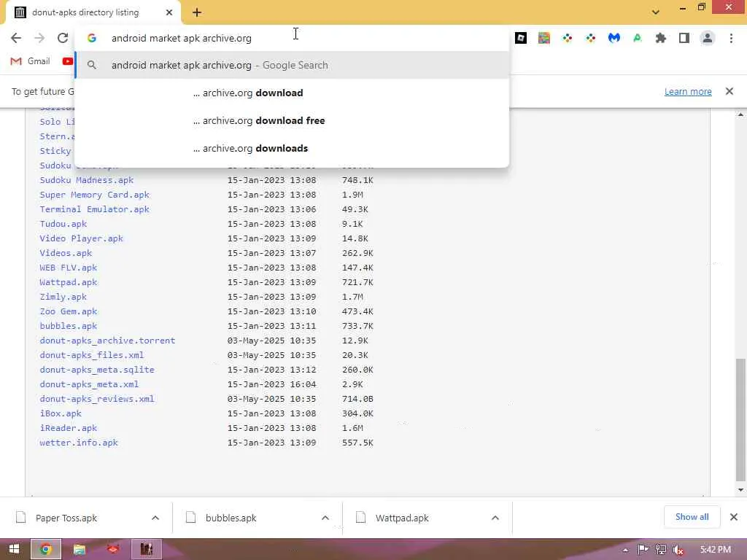Screen dimensions: 747x560
Task: Open the bubbles.apk download item
Action: click(x=231, y=518)
